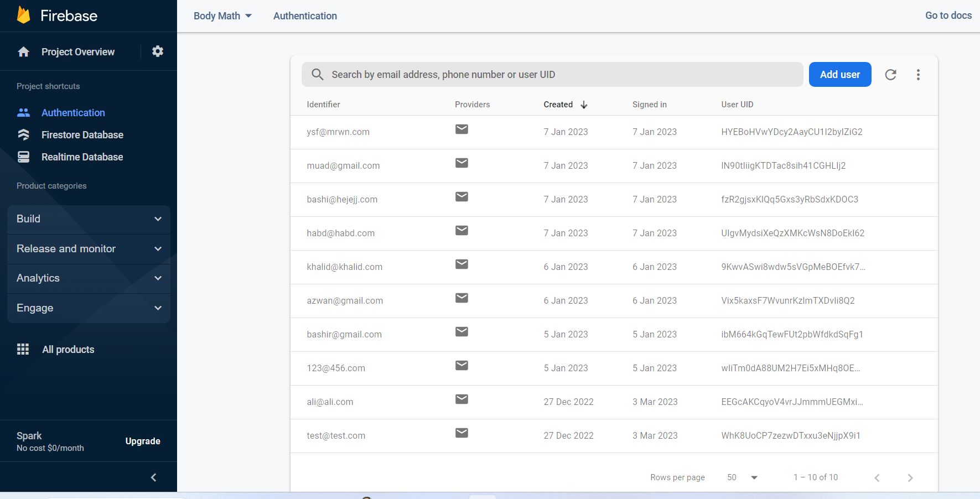This screenshot has width=980, height=499.
Task: Select Authentication in Project shortcuts
Action: 73,112
